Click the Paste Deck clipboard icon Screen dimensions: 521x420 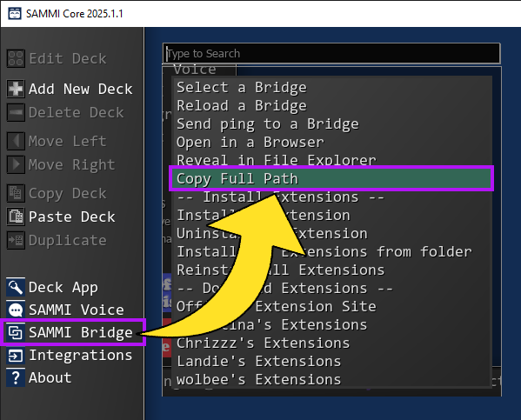pyautogui.click(x=16, y=217)
